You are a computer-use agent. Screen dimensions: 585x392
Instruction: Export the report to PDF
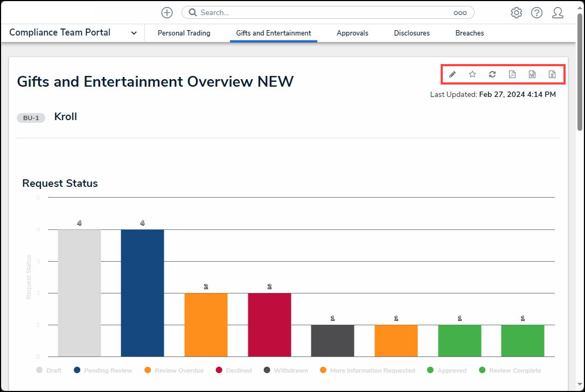512,74
